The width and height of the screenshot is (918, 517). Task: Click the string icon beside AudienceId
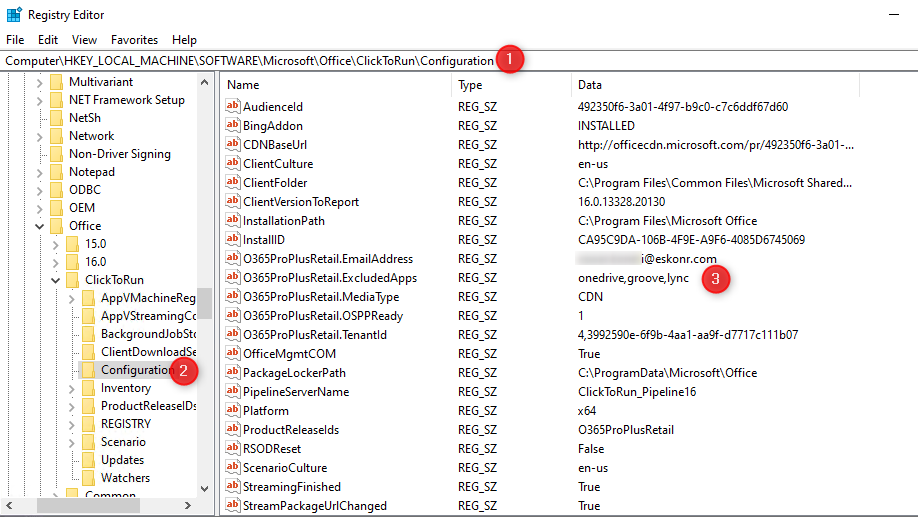[x=232, y=106]
